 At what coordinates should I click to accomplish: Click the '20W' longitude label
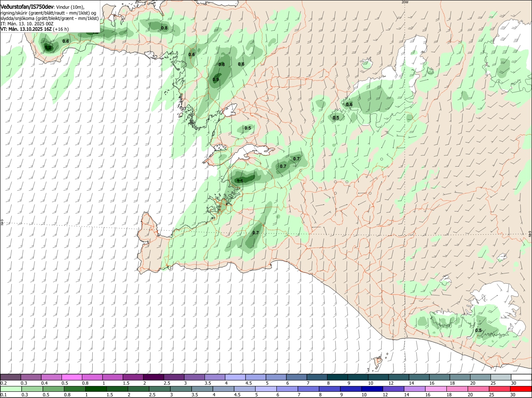click(405, 2)
